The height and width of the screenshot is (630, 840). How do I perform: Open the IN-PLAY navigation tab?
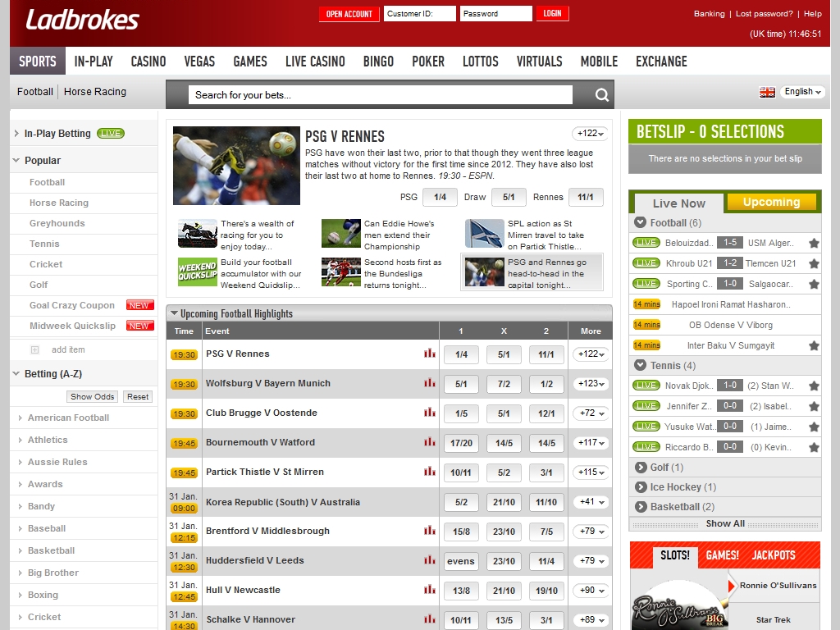point(94,62)
